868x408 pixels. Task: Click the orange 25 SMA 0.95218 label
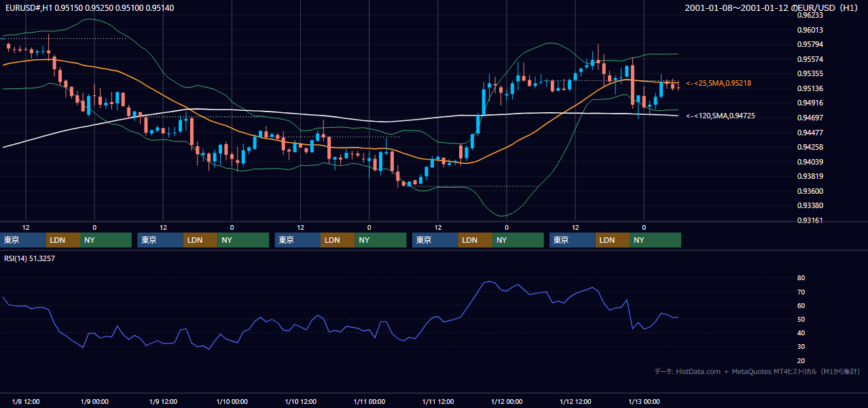click(719, 83)
